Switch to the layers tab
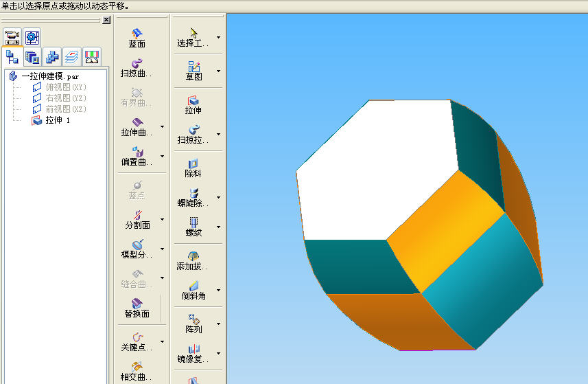This screenshot has width=588, height=384. click(x=72, y=57)
